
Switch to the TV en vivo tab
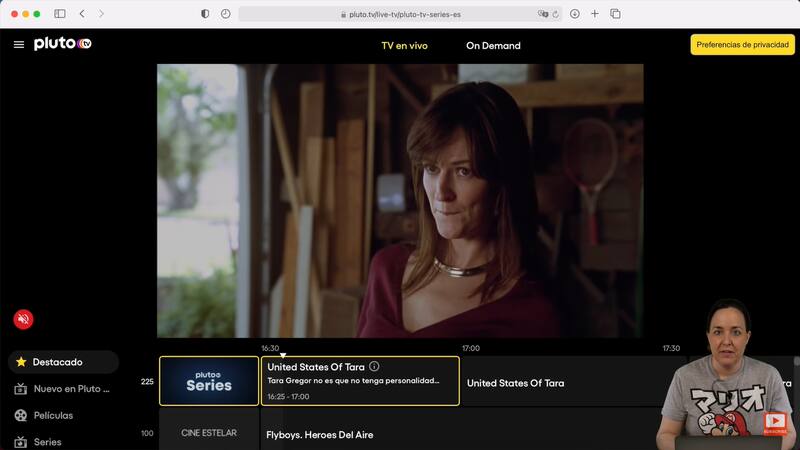click(x=404, y=45)
